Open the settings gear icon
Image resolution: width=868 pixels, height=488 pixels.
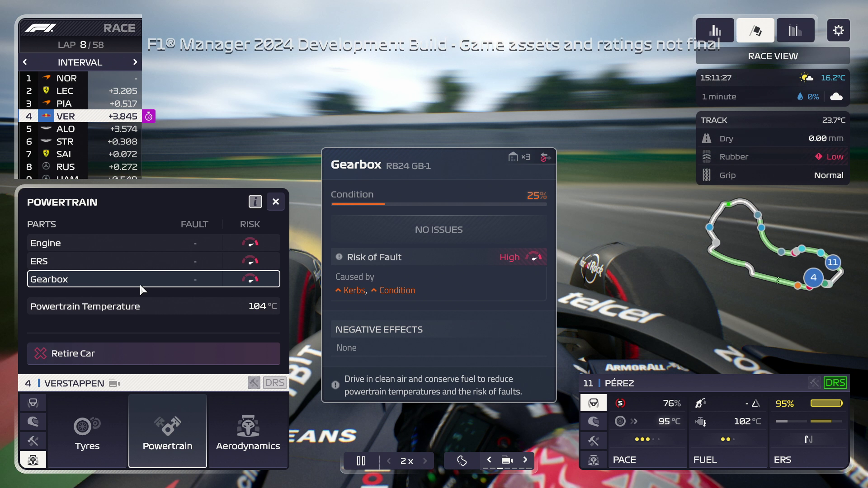point(838,30)
